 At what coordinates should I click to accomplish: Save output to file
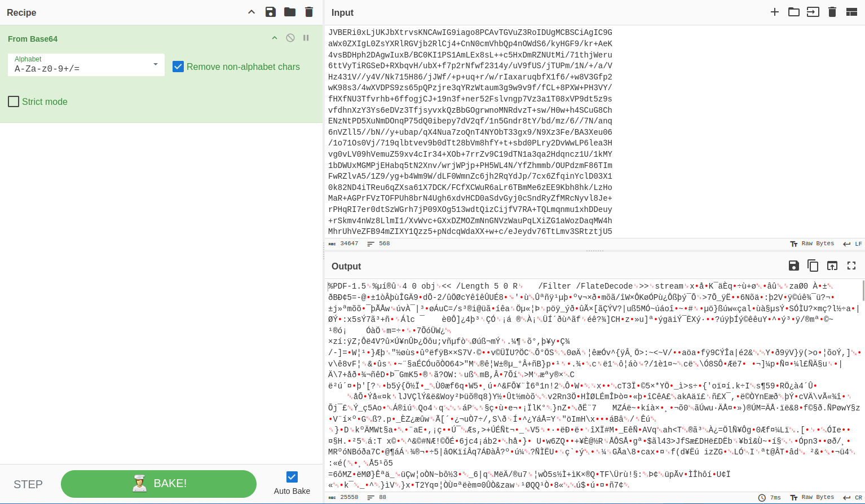tap(793, 266)
